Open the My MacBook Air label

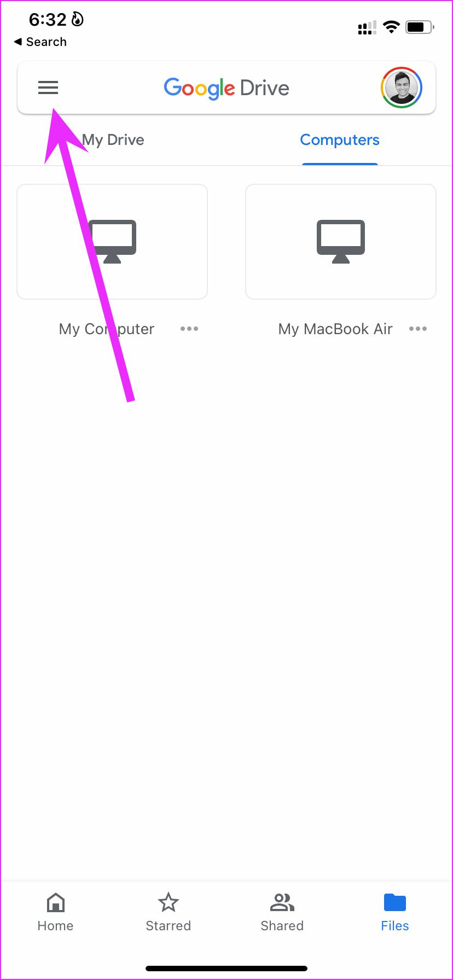(x=335, y=329)
